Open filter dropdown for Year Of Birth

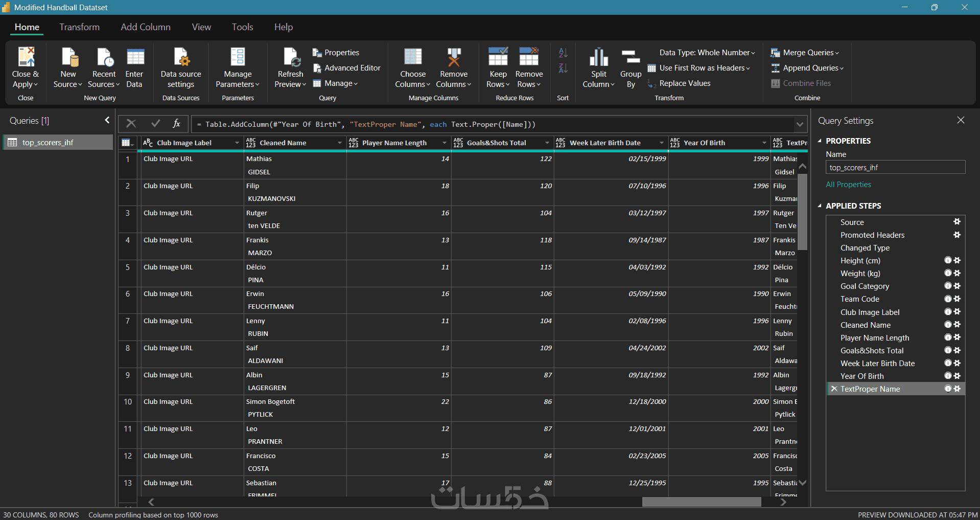764,143
